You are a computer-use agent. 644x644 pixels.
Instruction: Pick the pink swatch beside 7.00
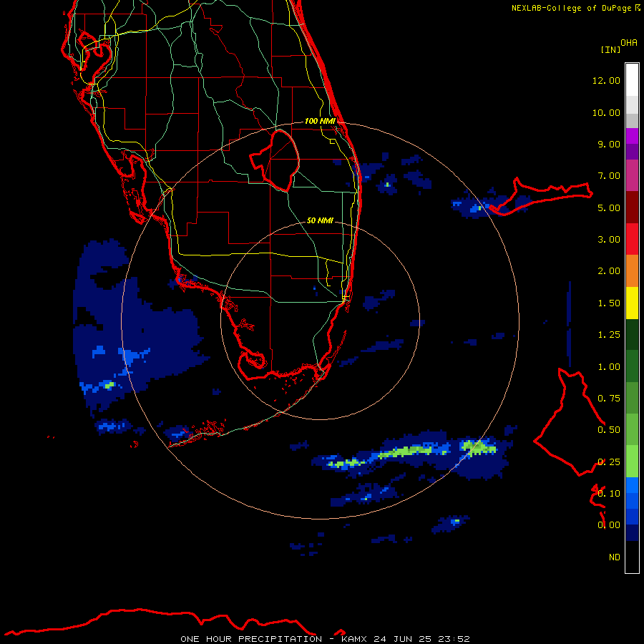(x=632, y=175)
